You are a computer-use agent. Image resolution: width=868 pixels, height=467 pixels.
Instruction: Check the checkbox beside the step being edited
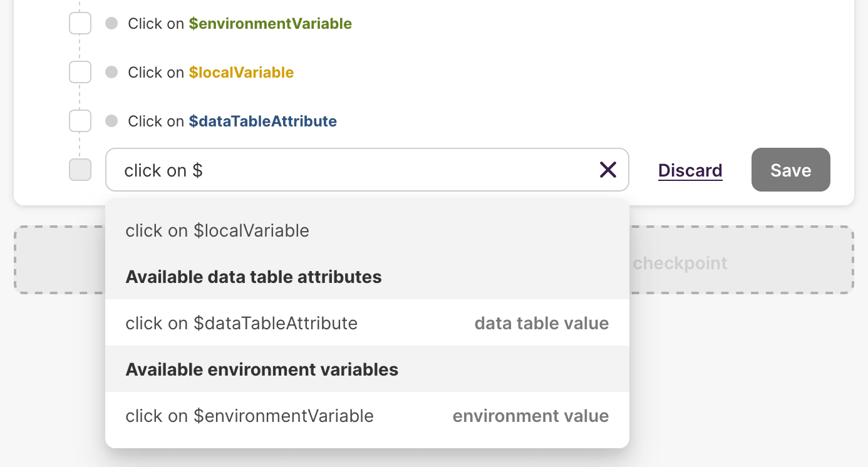pyautogui.click(x=80, y=169)
